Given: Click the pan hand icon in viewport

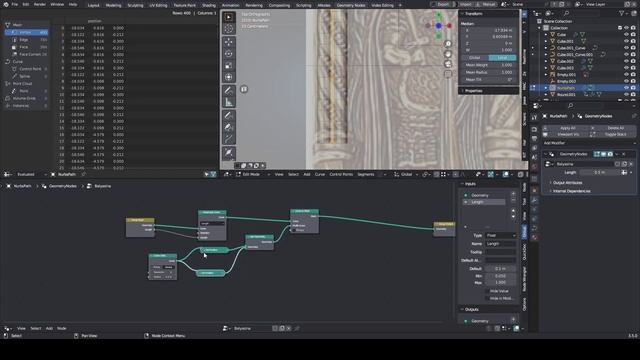Looking at the screenshot, I should point(448,54).
